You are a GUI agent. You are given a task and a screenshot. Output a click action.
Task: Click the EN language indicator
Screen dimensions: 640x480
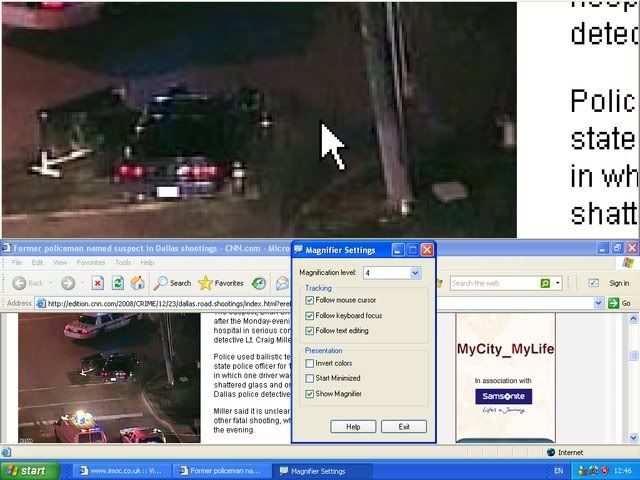[x=559, y=471]
